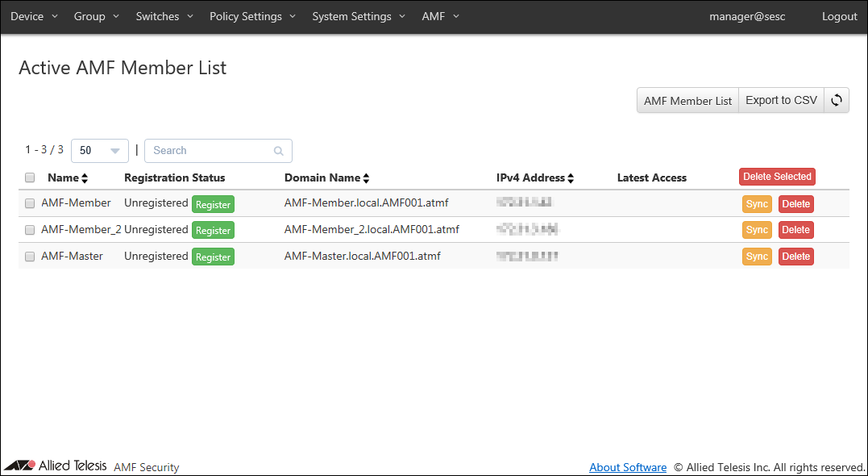868x476 pixels.
Task: Click the red Delete Selected button
Action: pos(777,177)
